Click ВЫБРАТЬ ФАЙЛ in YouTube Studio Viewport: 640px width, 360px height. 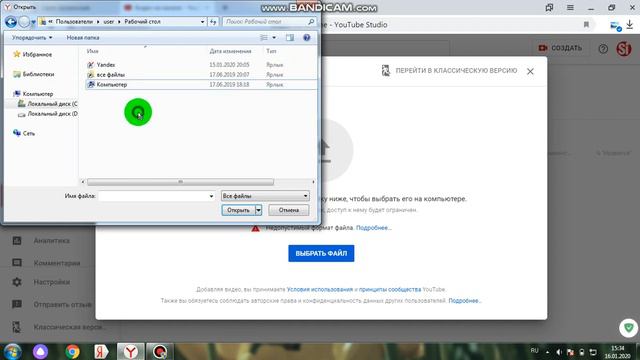click(321, 253)
